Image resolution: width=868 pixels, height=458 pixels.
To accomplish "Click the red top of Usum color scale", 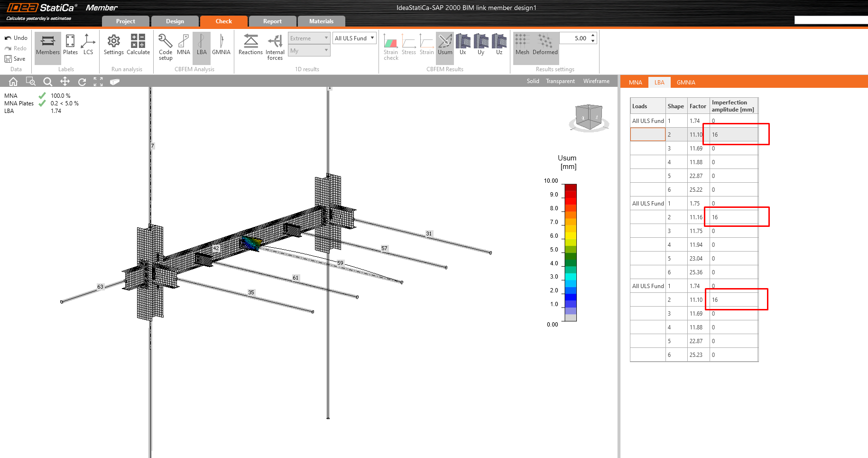I will 571,187.
